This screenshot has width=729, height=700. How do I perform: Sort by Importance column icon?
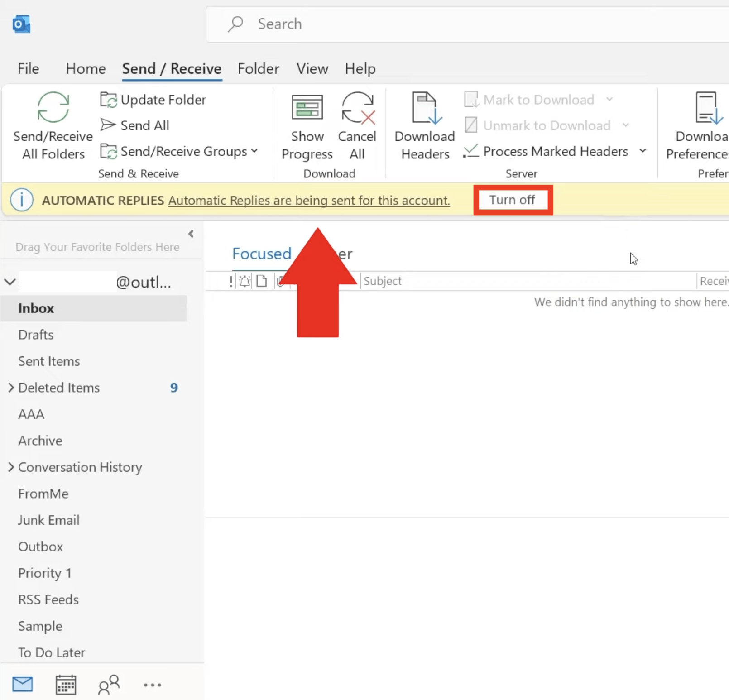click(231, 281)
